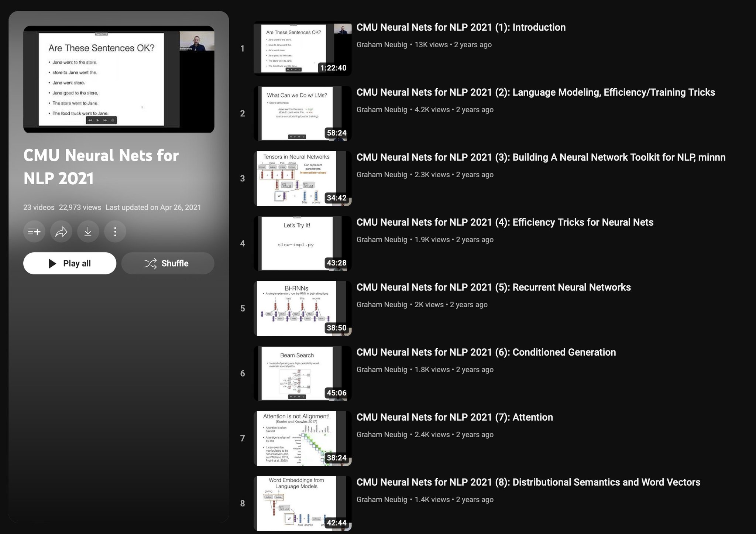Screen dimensions: 756x534
Task: Click the 34:42 duration badge
Action: point(337,198)
